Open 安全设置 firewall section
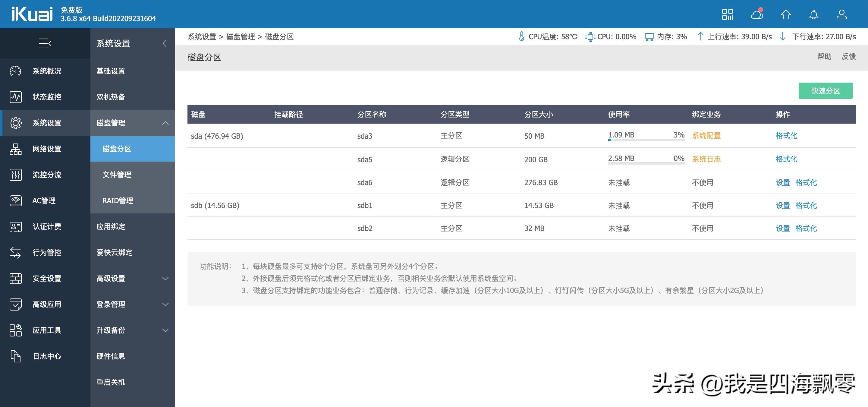 point(46,279)
